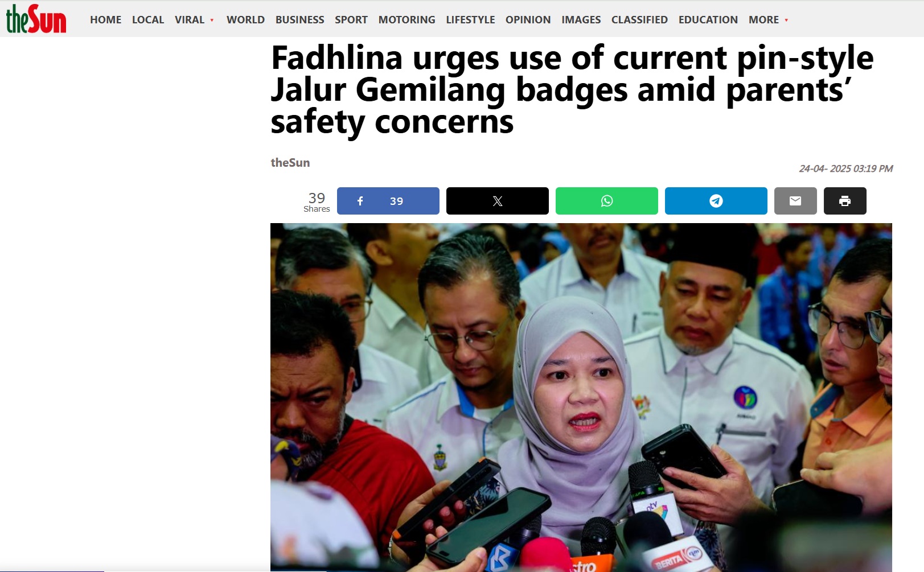Viewport: 924px width, 572px height.
Task: Share article via WhatsApp
Action: [x=606, y=201]
